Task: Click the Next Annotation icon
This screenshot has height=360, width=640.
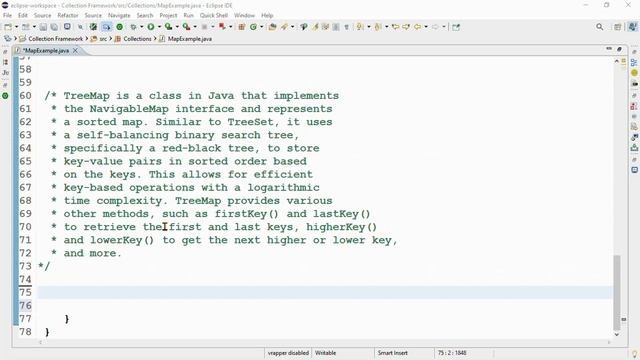Action: coord(360,27)
